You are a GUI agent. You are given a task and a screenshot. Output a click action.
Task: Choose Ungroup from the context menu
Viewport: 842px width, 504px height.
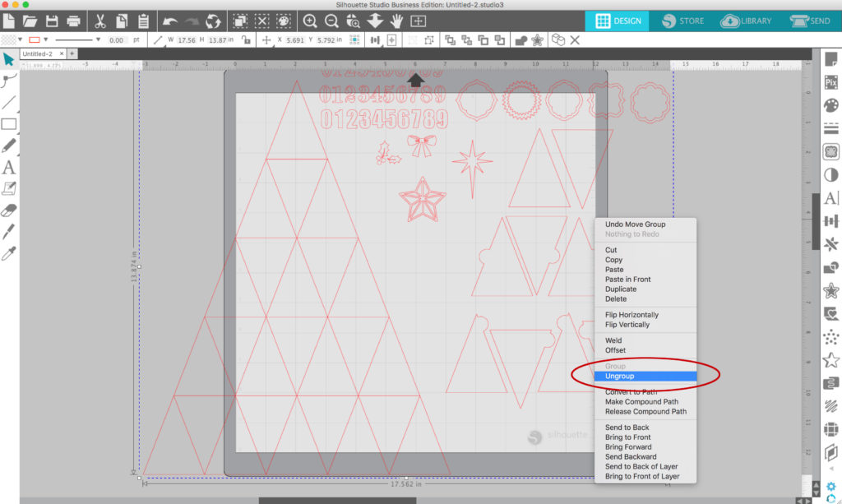[x=620, y=376]
